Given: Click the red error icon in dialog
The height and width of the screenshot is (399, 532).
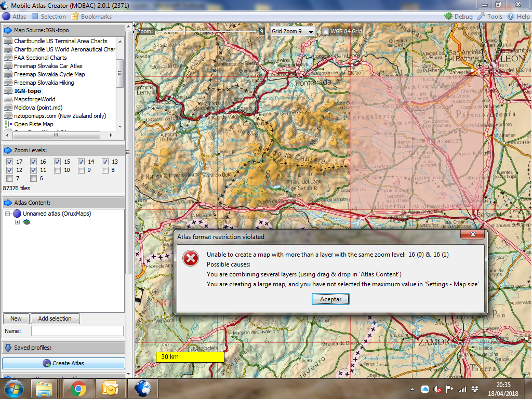Looking at the screenshot, I should coord(191,259).
